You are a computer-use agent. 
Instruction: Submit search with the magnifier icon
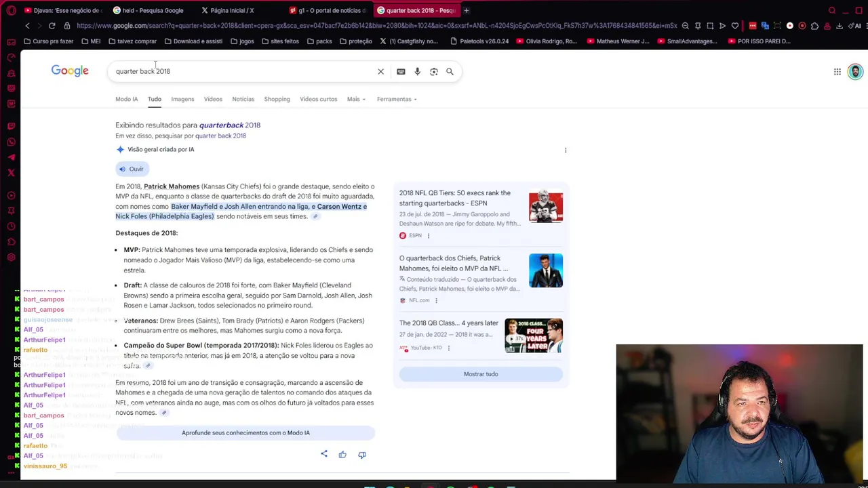pos(450,71)
